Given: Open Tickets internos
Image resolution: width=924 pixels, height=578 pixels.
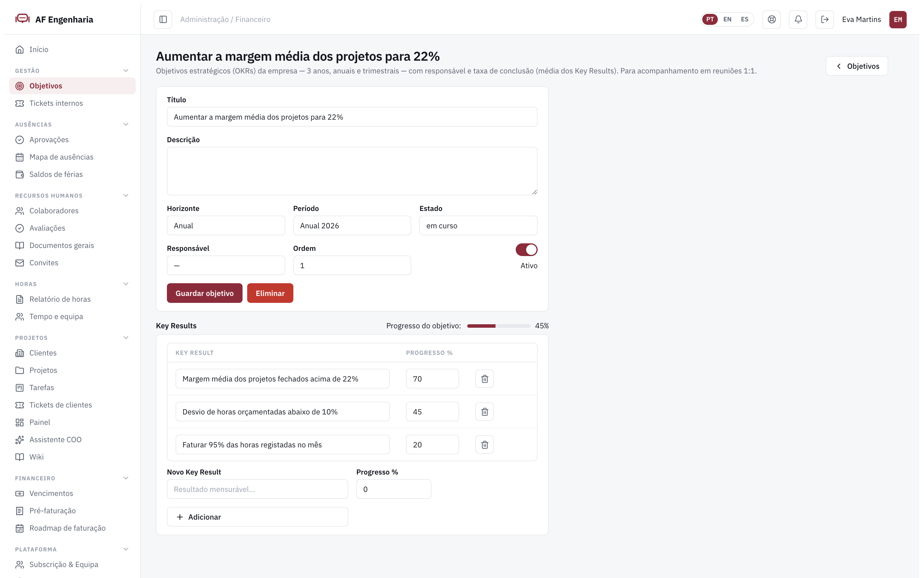Looking at the screenshot, I should (72, 103).
